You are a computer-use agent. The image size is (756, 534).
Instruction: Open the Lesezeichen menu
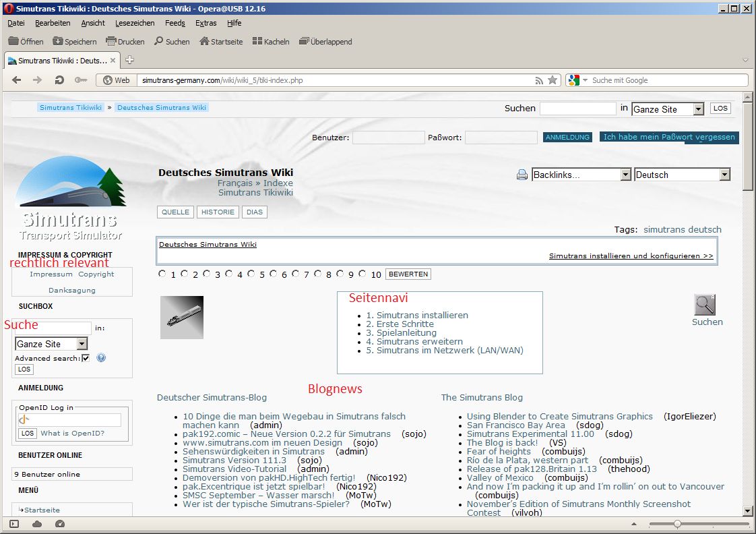click(135, 23)
